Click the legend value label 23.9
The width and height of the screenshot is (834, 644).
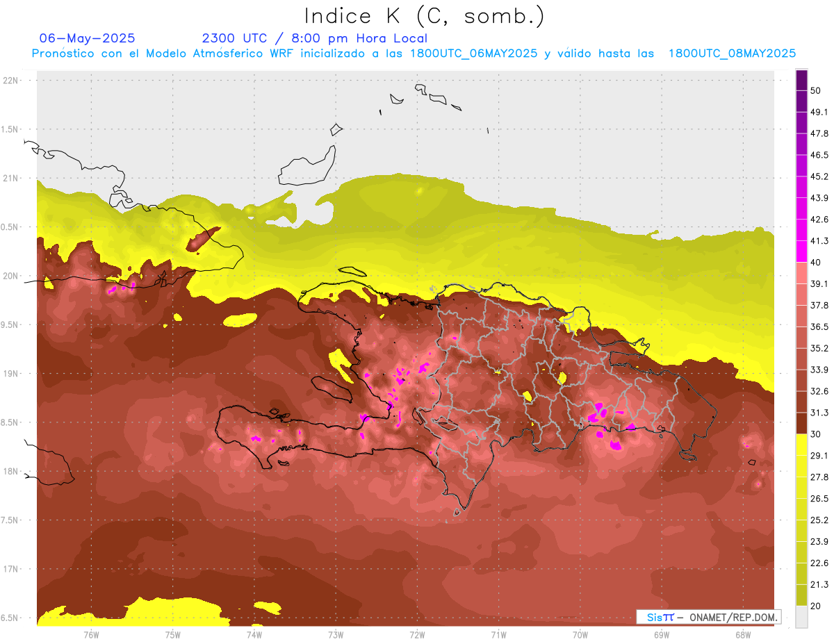click(x=819, y=542)
